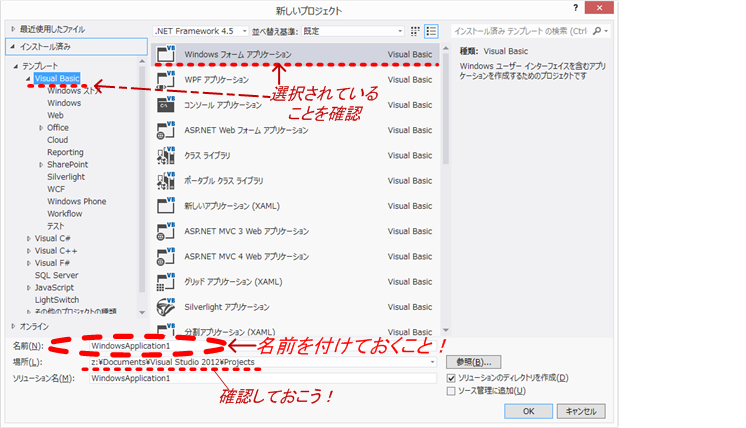The height and width of the screenshot is (428, 746).
Task: Select the ASP.NET MVC 3 Web icon
Action: click(x=166, y=231)
